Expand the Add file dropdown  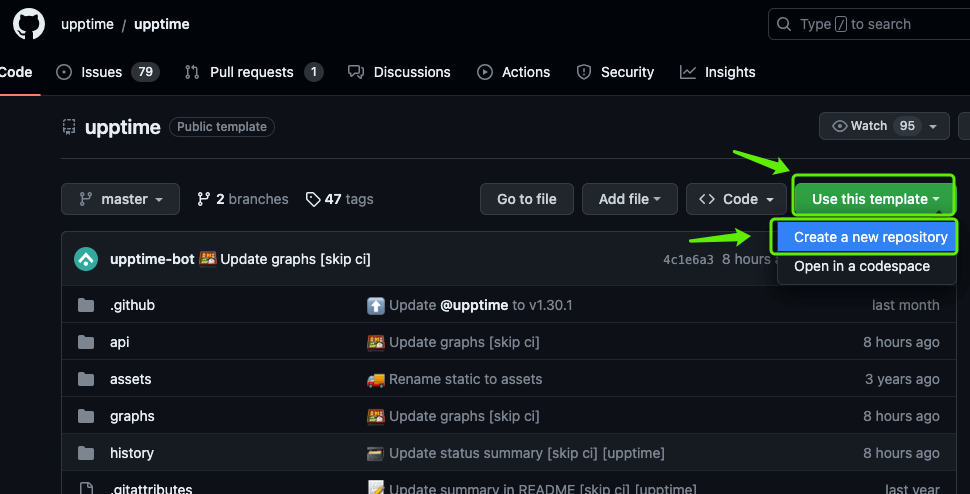pyautogui.click(x=630, y=199)
